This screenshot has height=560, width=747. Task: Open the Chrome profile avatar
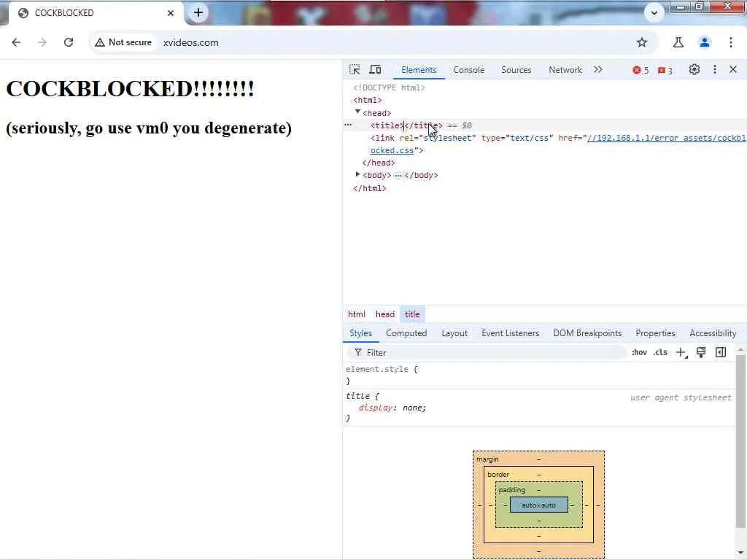705,42
